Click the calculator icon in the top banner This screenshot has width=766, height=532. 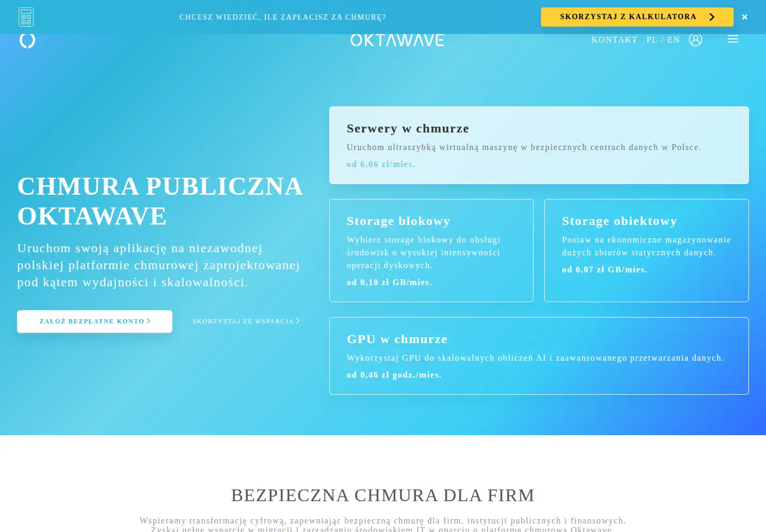[x=26, y=17]
